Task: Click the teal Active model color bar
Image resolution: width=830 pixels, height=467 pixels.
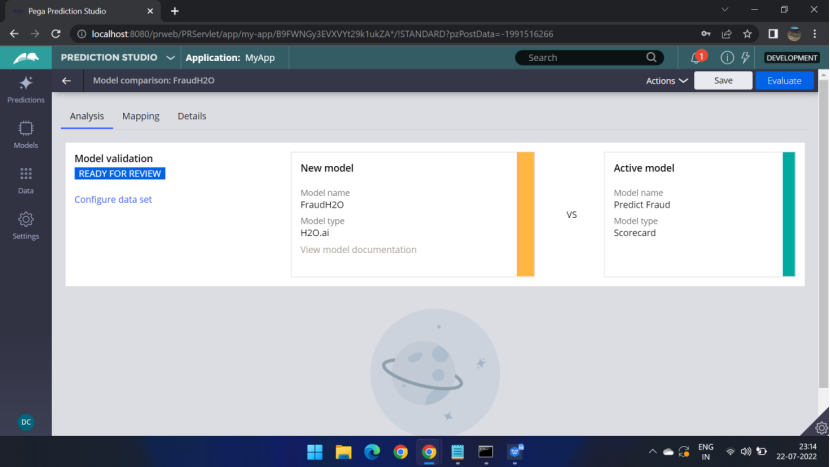Action: tap(789, 214)
